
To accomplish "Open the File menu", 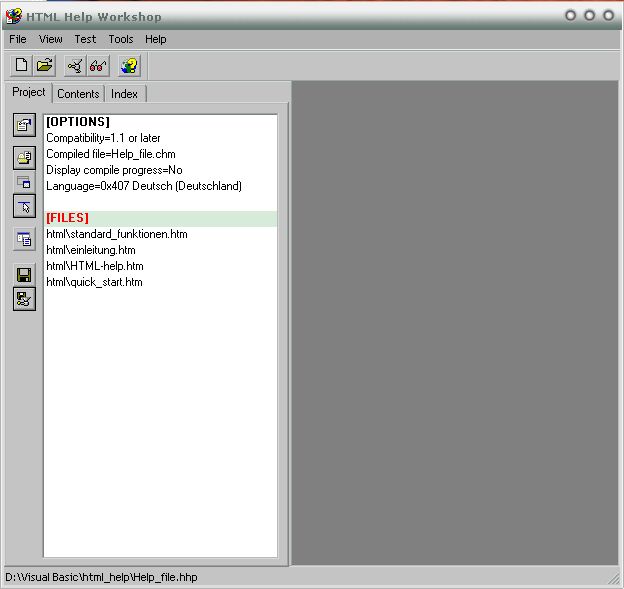I will [18, 39].
